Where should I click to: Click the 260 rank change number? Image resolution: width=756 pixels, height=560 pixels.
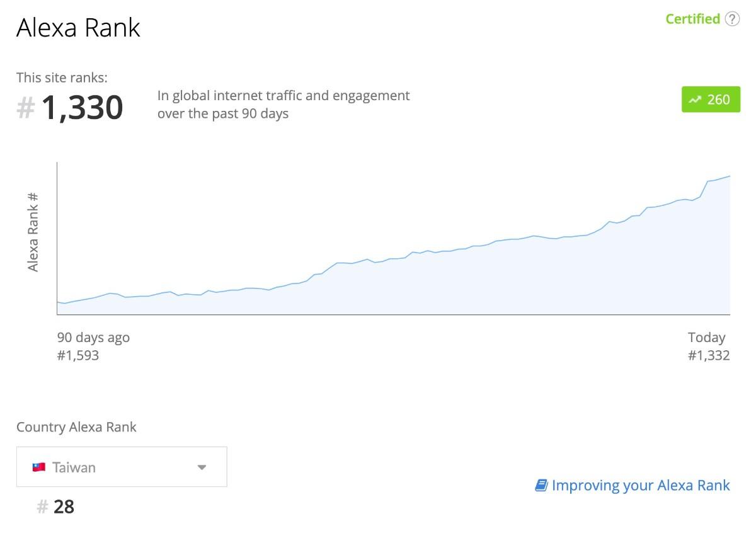coord(718,100)
